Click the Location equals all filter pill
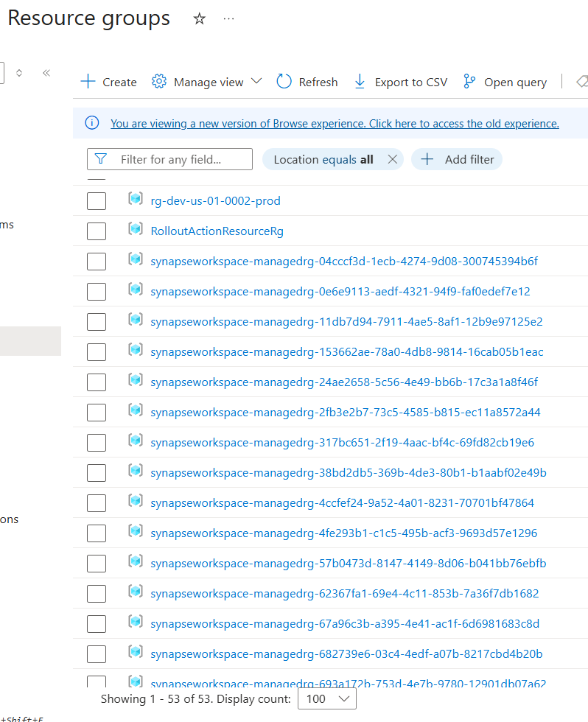The image size is (588, 722). 333,159
